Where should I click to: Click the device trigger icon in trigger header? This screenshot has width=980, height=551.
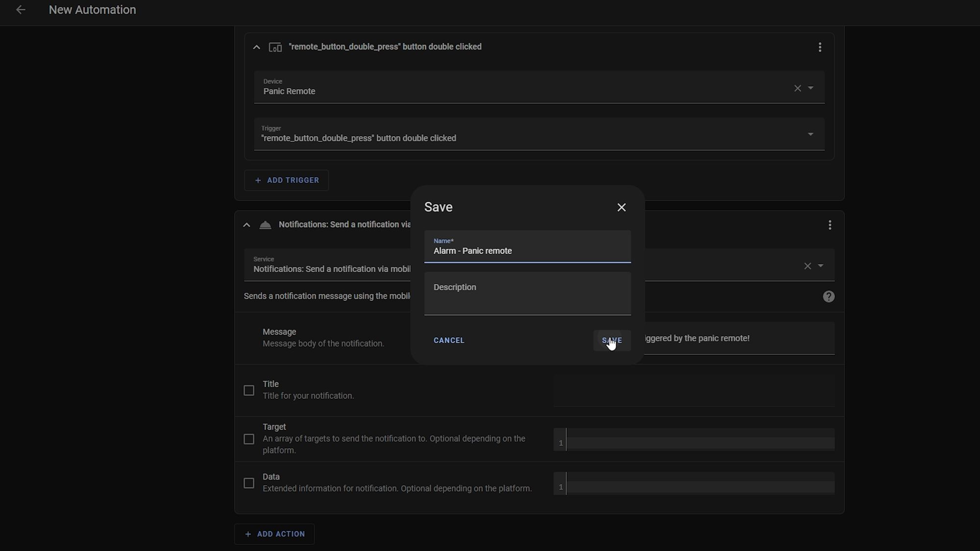(x=275, y=47)
